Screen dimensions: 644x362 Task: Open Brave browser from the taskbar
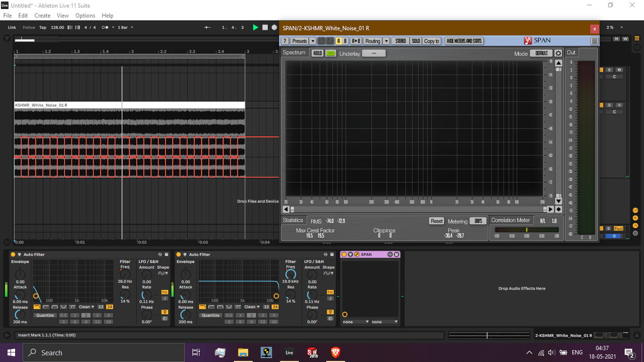pos(335,352)
